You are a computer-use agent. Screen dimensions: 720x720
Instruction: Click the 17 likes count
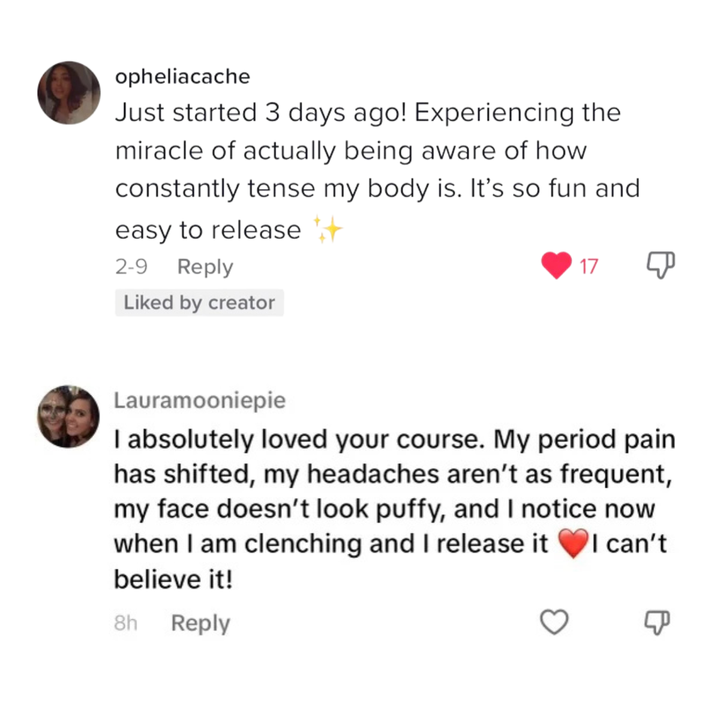pos(589,267)
